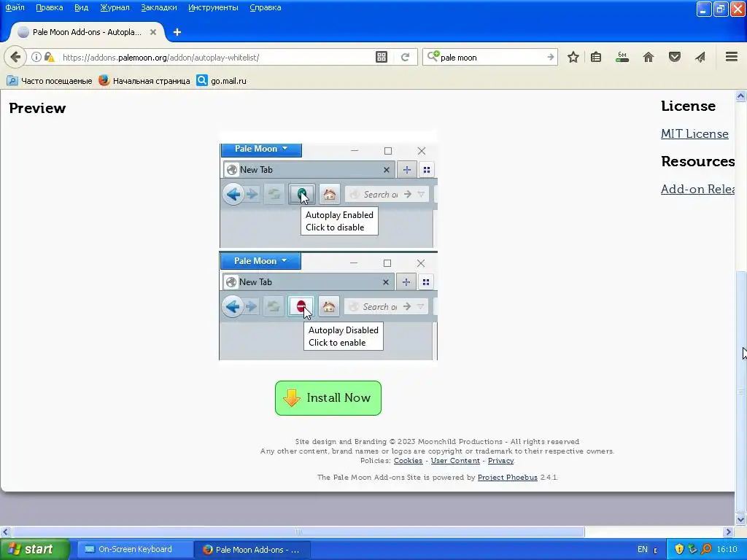Open the Закладки menu
The image size is (747, 560).
coord(158,7)
